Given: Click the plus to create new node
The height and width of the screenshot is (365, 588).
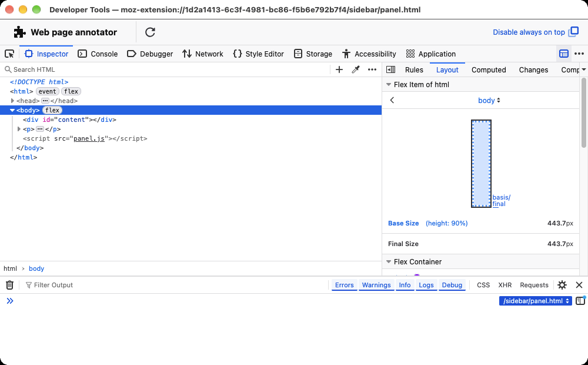Looking at the screenshot, I should click(339, 69).
